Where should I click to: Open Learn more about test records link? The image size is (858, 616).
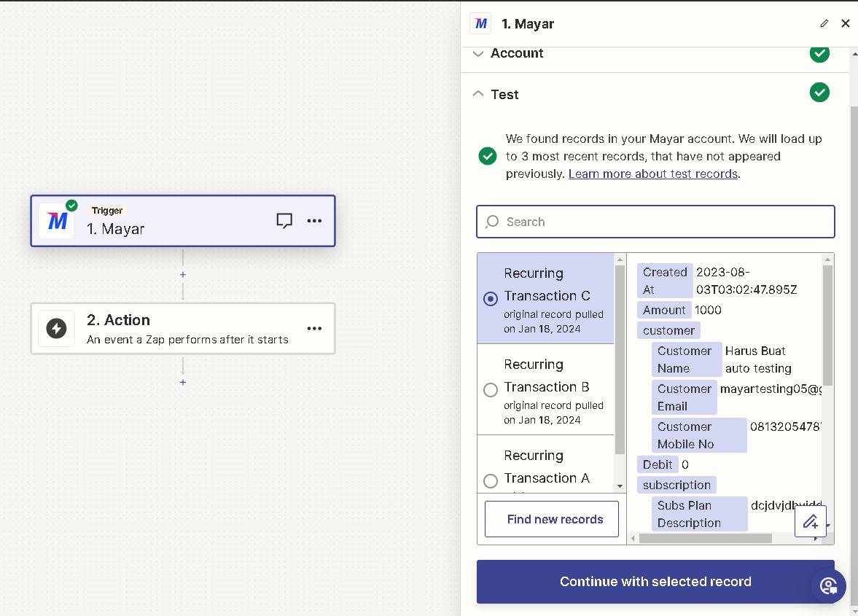click(x=653, y=174)
